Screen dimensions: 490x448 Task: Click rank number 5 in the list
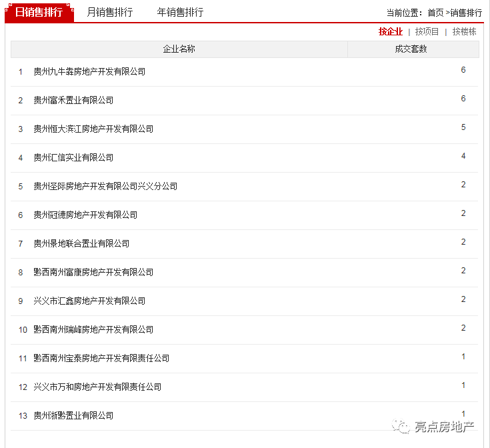click(x=21, y=187)
